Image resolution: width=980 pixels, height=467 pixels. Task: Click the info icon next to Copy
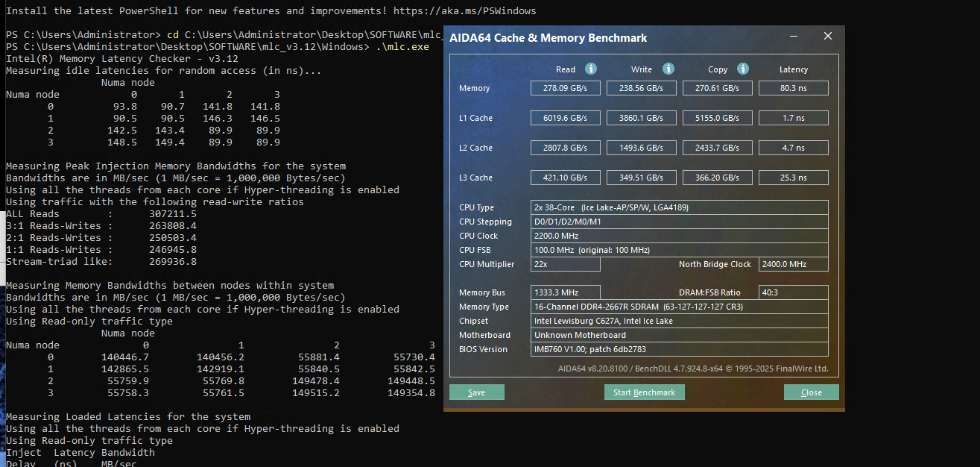coord(743,69)
